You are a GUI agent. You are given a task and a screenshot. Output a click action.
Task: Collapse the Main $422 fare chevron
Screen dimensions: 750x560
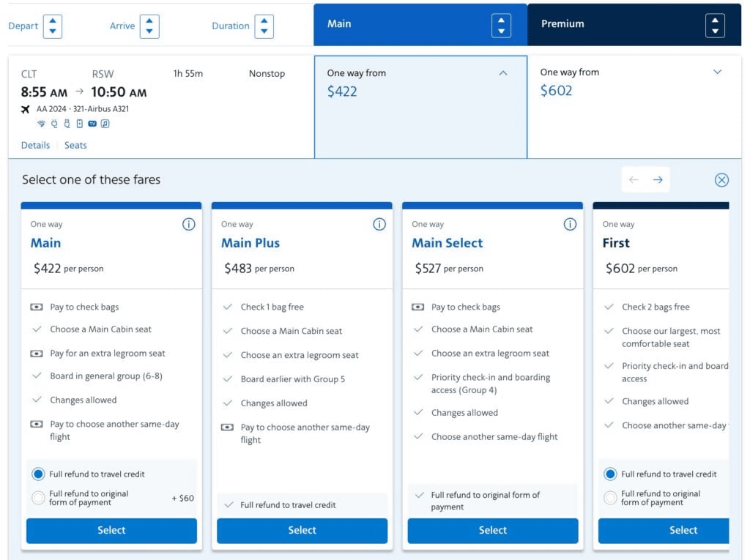click(503, 73)
